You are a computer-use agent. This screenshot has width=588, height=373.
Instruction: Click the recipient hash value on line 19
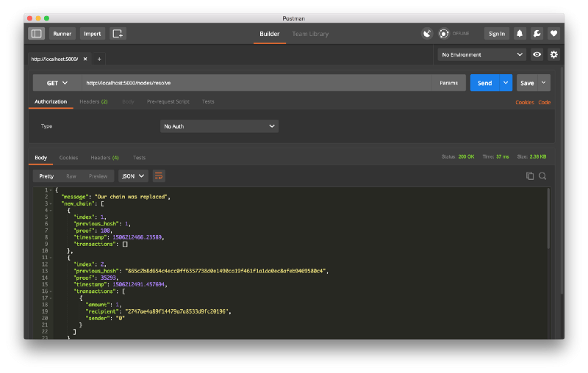click(176, 311)
